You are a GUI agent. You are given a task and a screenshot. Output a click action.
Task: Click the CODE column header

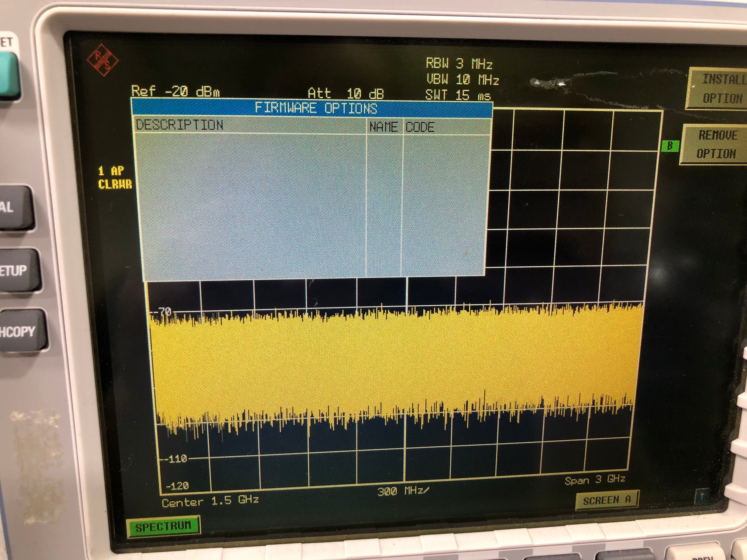click(420, 127)
